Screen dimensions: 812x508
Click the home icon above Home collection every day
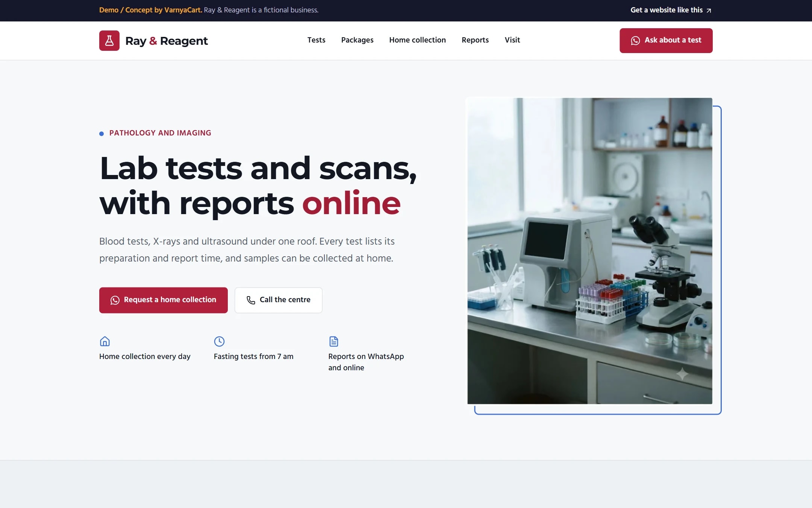click(105, 341)
